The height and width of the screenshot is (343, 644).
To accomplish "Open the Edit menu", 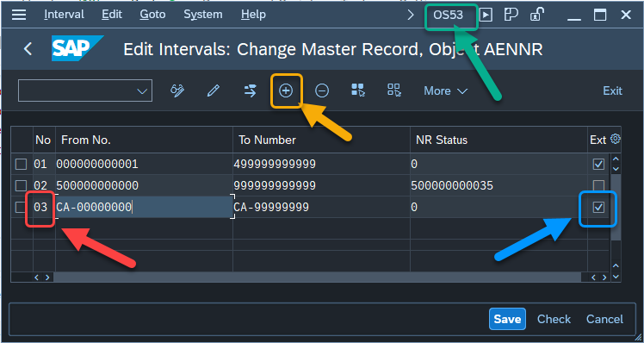I will click(x=112, y=15).
